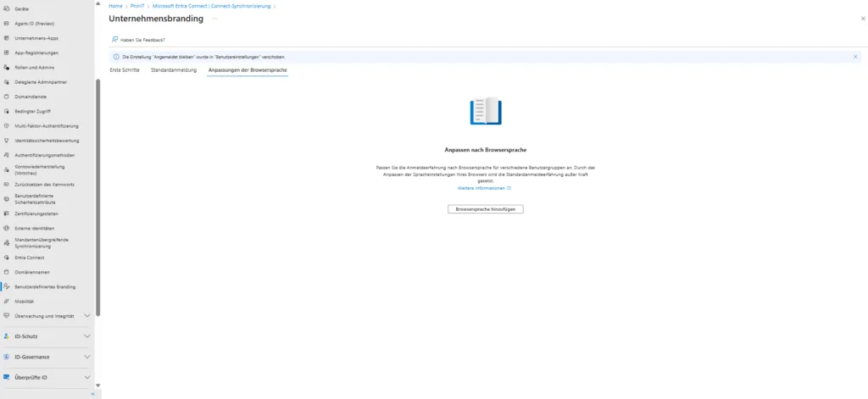This screenshot has height=399, width=868.
Task: Click the Feedback icon in the toolbar
Action: 114,39
